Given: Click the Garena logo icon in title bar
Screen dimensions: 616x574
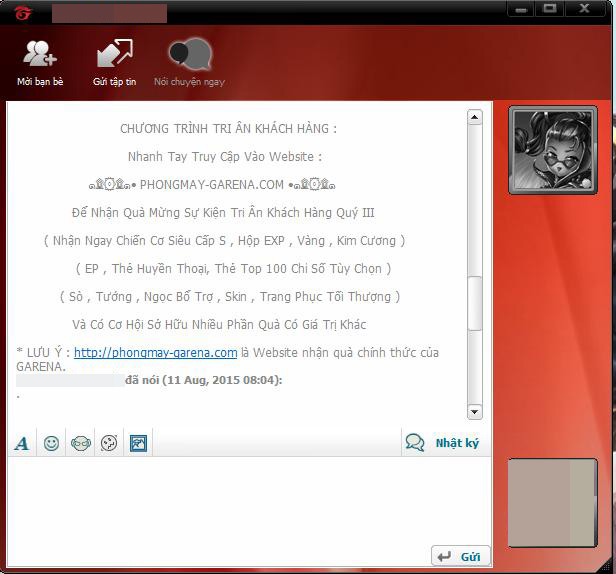Looking at the screenshot, I should [22, 13].
